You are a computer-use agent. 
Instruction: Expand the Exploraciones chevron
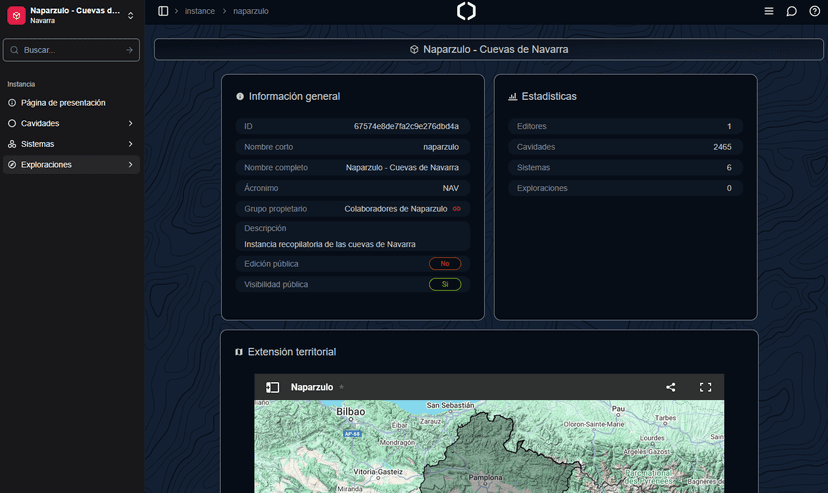(x=130, y=165)
